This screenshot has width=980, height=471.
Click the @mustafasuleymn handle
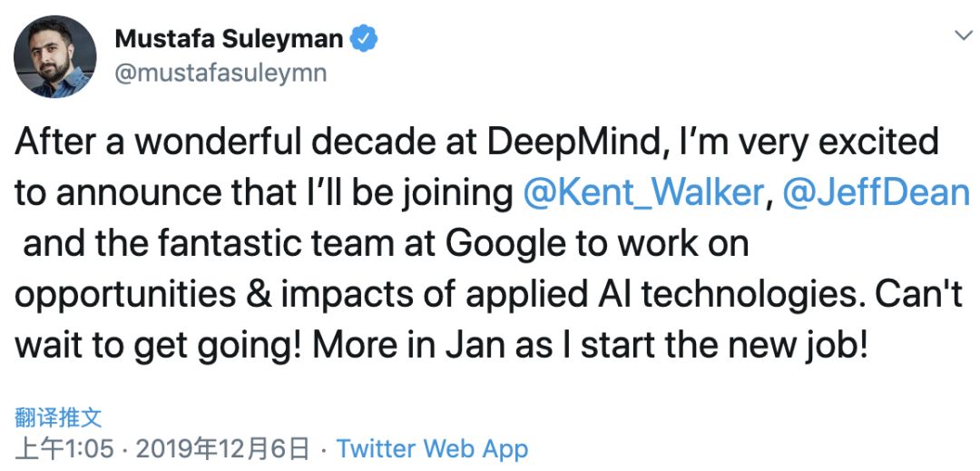point(220,73)
